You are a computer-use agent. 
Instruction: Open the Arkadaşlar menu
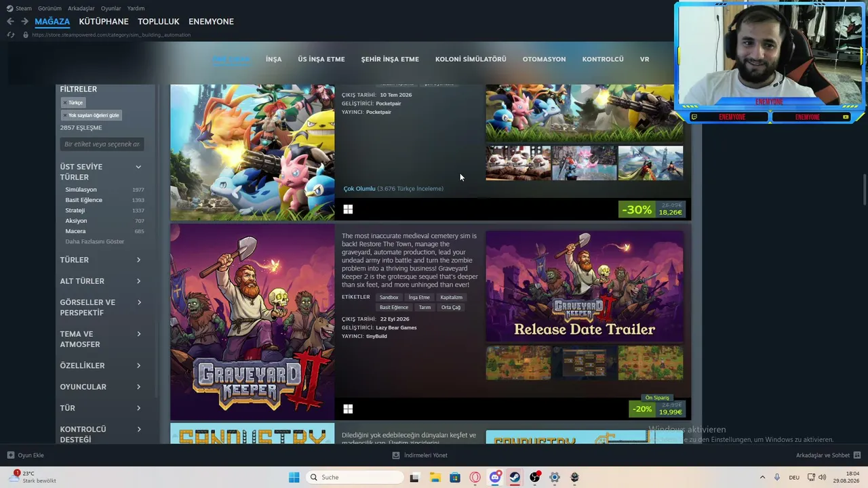(81, 8)
